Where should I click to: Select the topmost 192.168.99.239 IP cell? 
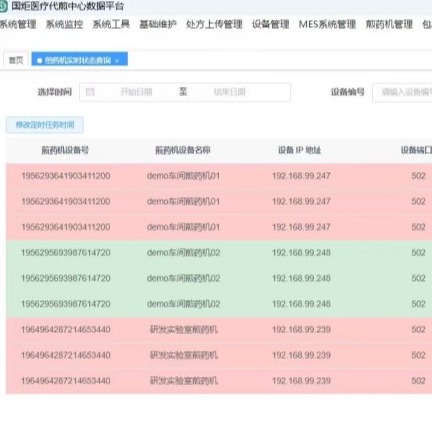tap(301, 329)
